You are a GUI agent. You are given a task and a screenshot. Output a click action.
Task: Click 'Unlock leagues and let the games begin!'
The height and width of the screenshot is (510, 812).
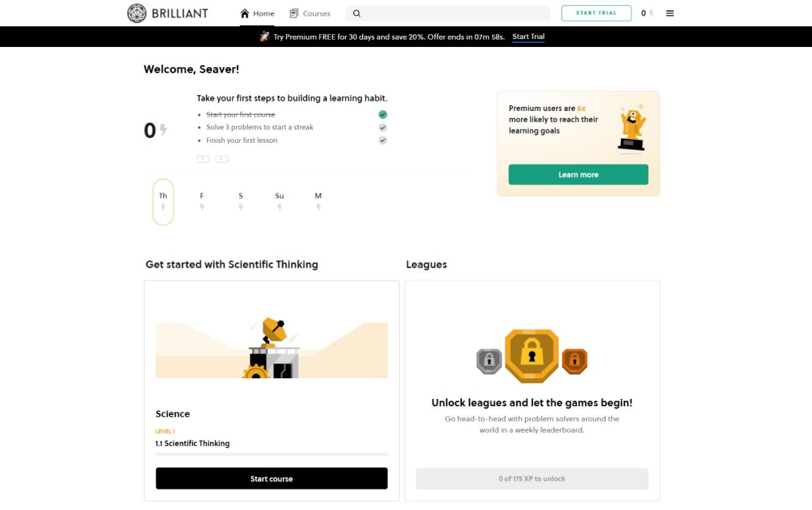click(x=532, y=403)
